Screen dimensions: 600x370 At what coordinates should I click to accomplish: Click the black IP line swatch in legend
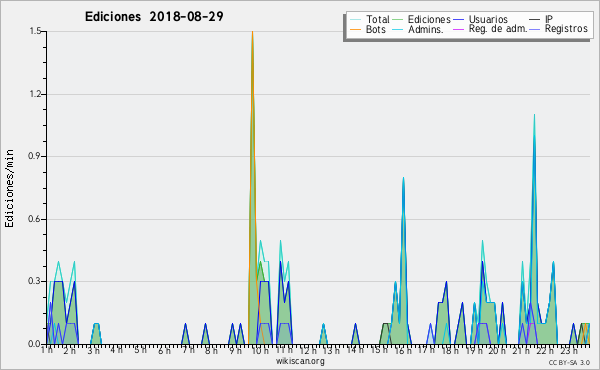535,20
